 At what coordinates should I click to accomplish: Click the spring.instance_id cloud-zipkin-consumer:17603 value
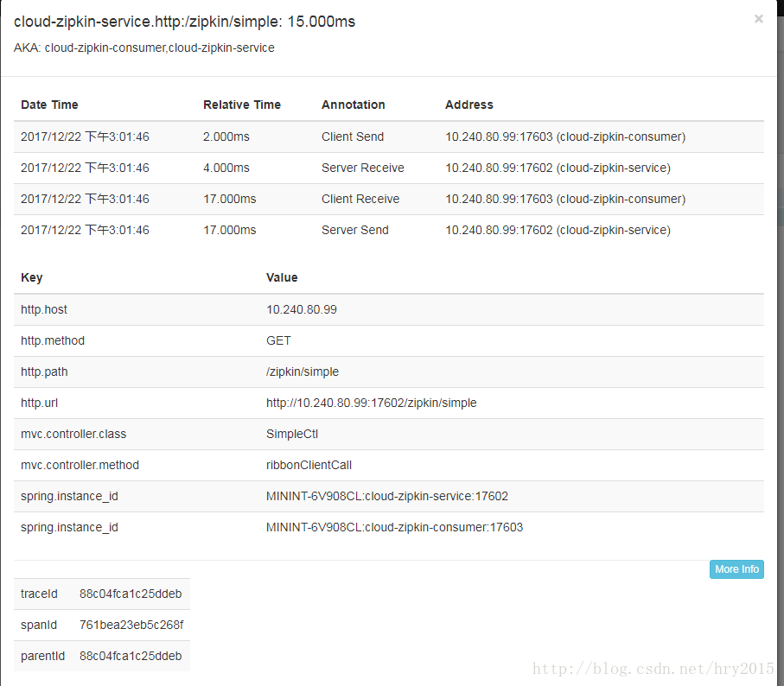coord(394,527)
